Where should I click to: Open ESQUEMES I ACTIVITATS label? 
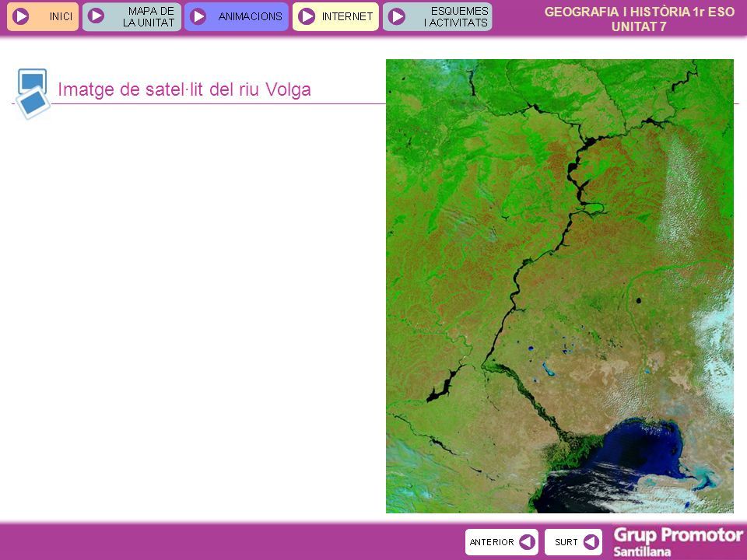[x=457, y=16]
